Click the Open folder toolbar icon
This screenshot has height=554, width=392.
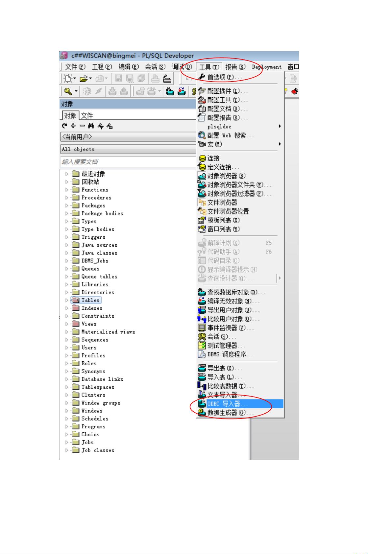pos(84,79)
